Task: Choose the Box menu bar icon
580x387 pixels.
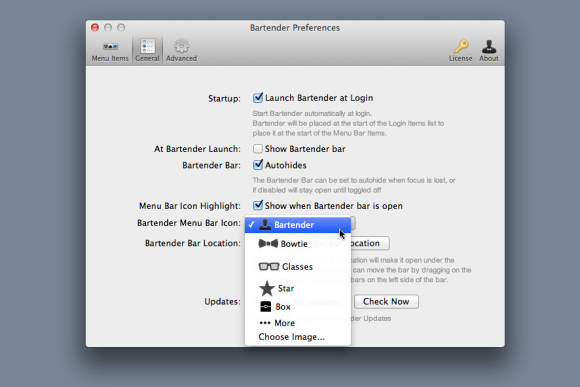Action: tap(298, 307)
